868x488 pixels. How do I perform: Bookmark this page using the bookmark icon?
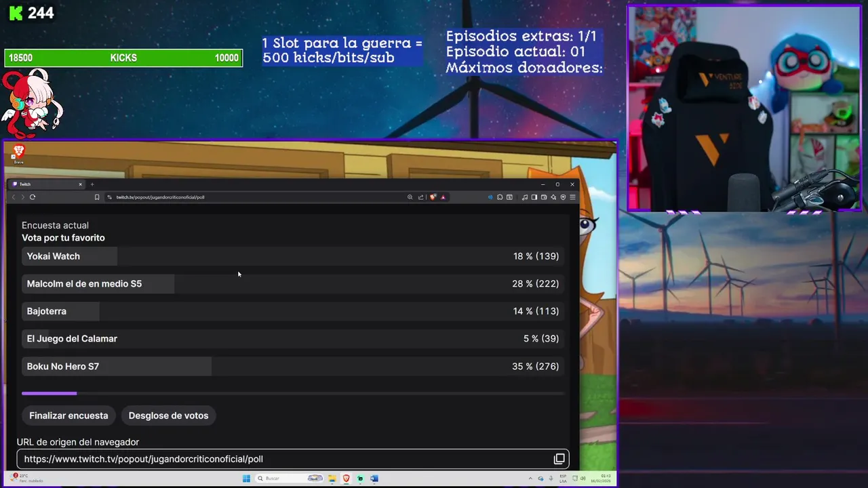coord(97,197)
